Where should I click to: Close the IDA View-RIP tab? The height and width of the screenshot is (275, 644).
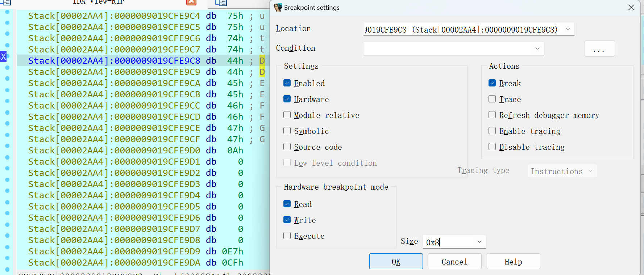(191, 2)
